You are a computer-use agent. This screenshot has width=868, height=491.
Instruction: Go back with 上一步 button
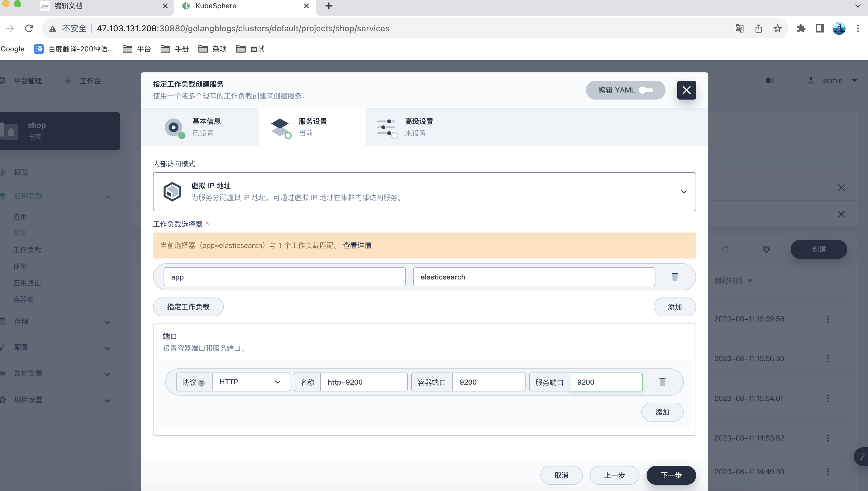[x=614, y=475]
